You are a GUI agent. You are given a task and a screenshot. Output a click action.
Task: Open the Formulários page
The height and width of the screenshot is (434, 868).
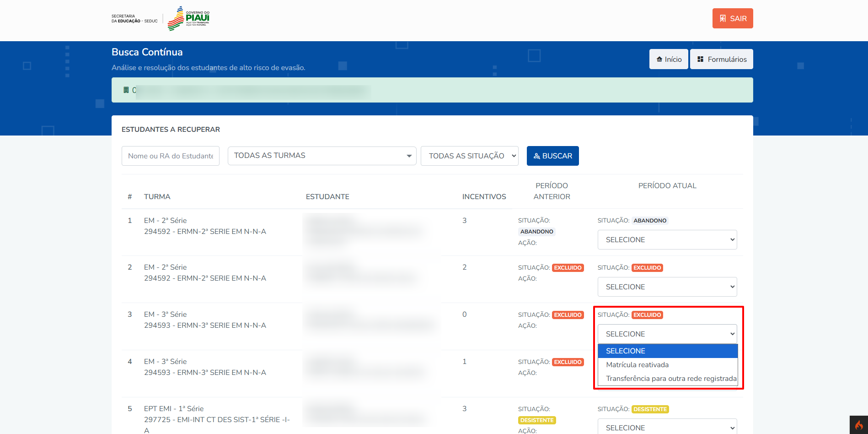pyautogui.click(x=721, y=59)
